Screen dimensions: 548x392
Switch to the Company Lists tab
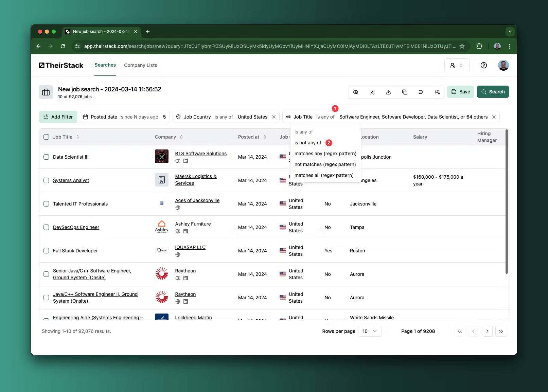coord(140,65)
